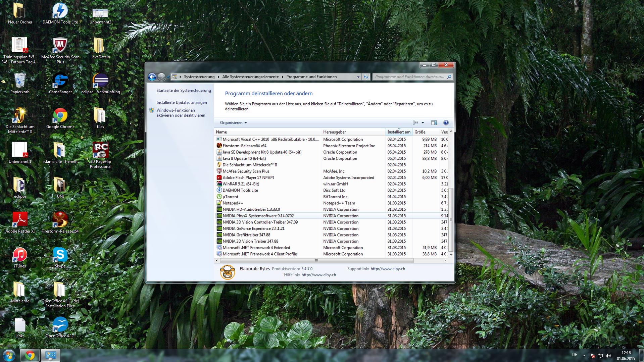This screenshot has height=362, width=644.
Task: Click Programme und Funktionen breadcrumb
Action: (x=311, y=77)
